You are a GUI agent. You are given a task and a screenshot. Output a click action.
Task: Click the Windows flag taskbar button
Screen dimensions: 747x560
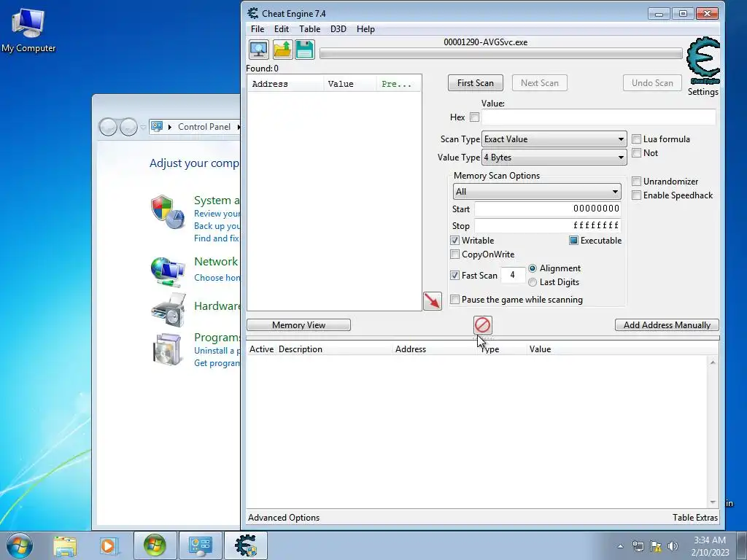pyautogui.click(x=155, y=545)
